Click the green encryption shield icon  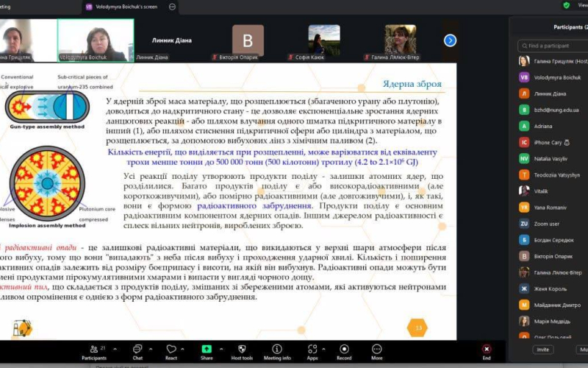pos(566,5)
